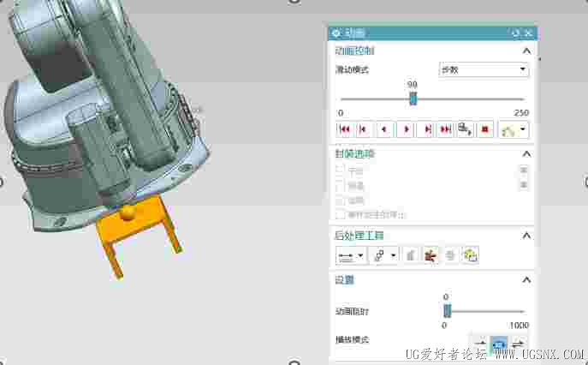The height and width of the screenshot is (365, 588).
Task: Select play-once mode icon in 播放模式
Action: pyautogui.click(x=480, y=343)
